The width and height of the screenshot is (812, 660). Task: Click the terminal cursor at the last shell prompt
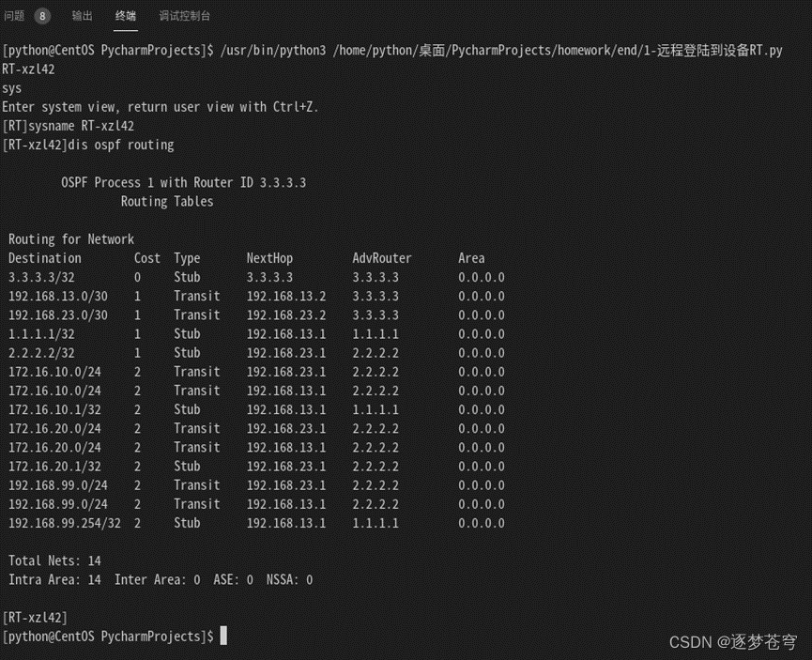click(x=223, y=637)
